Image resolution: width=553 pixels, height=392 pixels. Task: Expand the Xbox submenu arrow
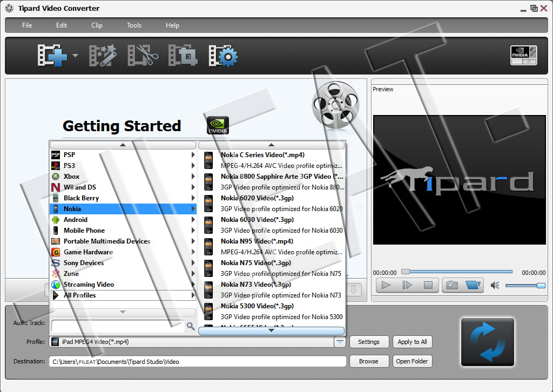point(193,177)
